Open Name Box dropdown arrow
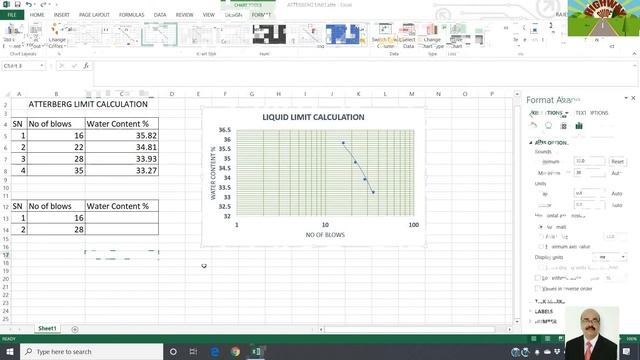Screen dimensions: 640x360 [42, 66]
